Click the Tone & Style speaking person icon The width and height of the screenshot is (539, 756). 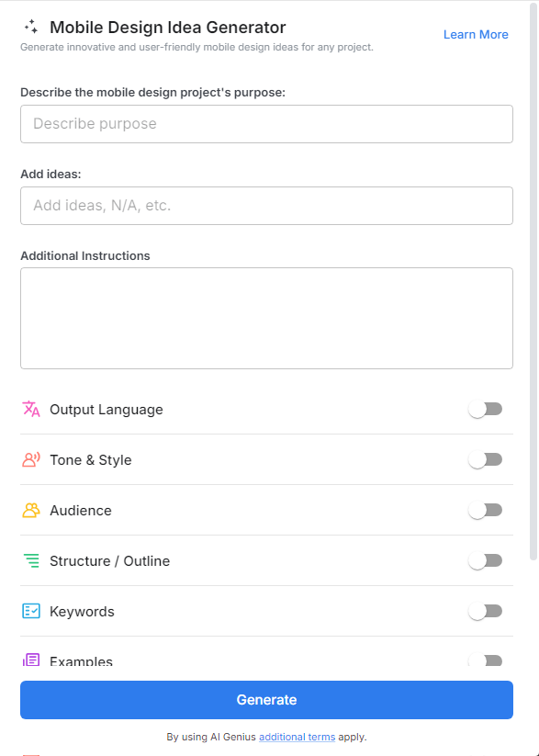[28, 459]
